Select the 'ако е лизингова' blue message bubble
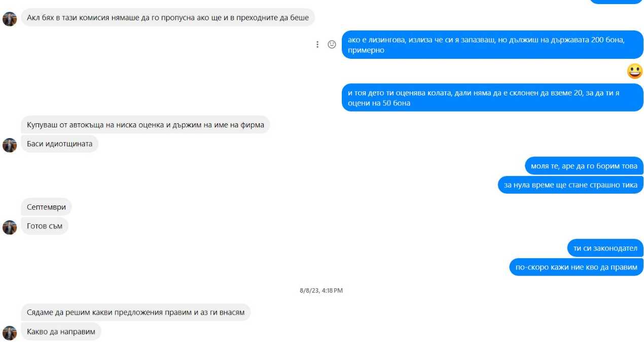644x342 pixels. (492, 45)
